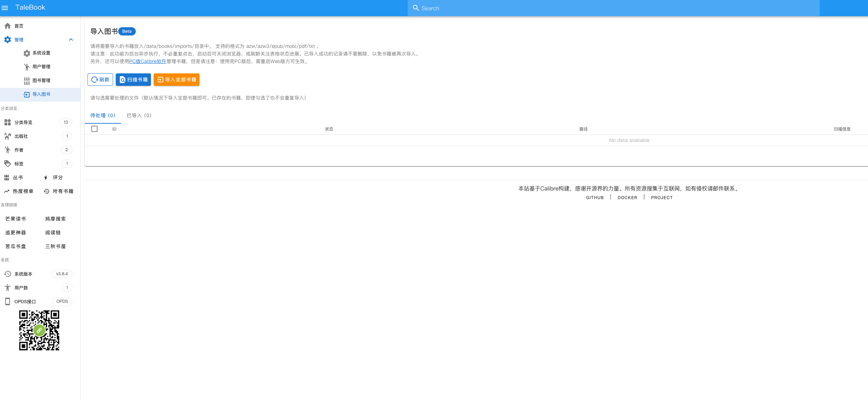Click the OPDS badge chip
Image resolution: width=868 pixels, height=401 pixels.
[x=62, y=301]
